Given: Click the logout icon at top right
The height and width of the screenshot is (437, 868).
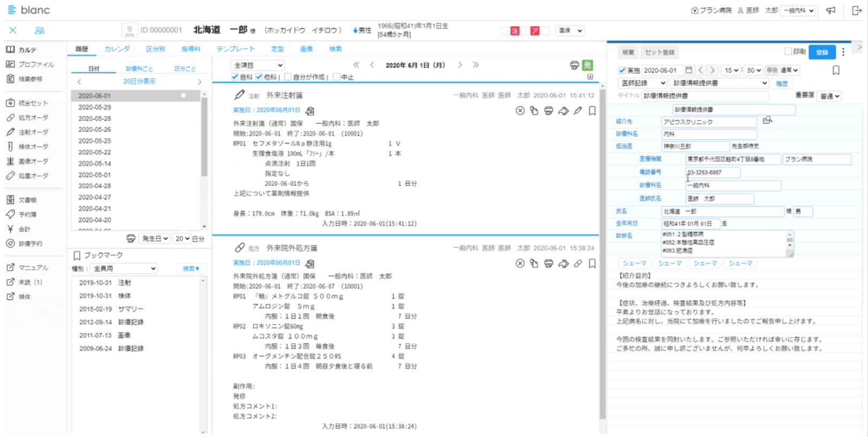Looking at the screenshot, I should (x=856, y=11).
